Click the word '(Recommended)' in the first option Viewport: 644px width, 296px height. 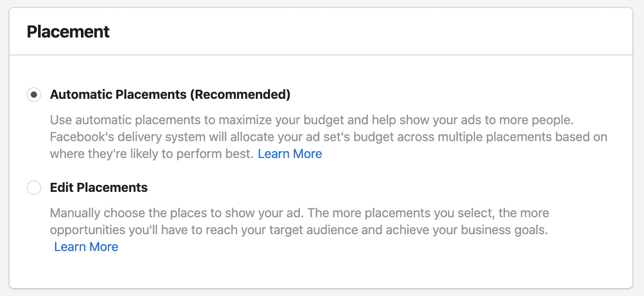(x=241, y=95)
